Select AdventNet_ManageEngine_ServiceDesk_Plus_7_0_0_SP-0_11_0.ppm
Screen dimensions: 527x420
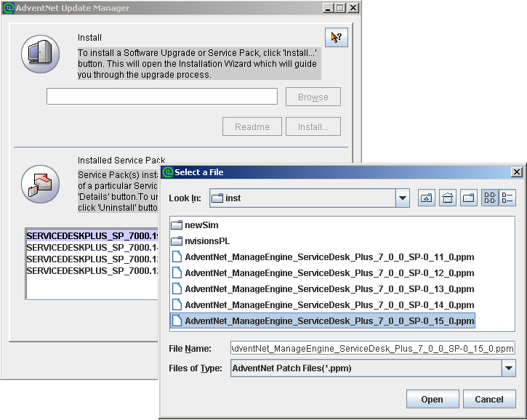coord(329,257)
